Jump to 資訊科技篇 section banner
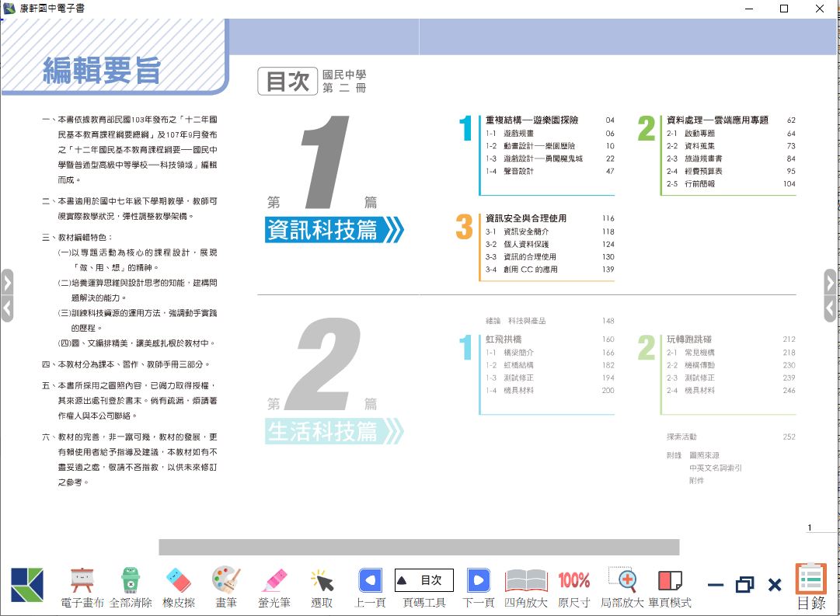 pos(334,230)
